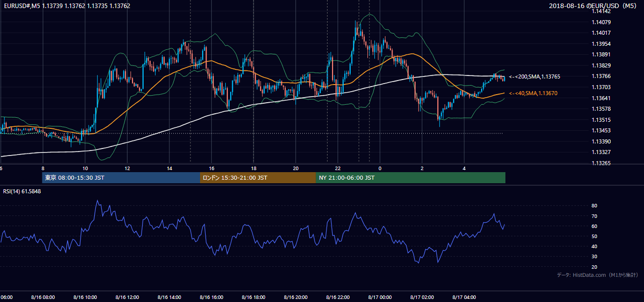This screenshot has height=302, width=644.
Task: Click price axis value 1.13641
Action: click(x=601, y=98)
